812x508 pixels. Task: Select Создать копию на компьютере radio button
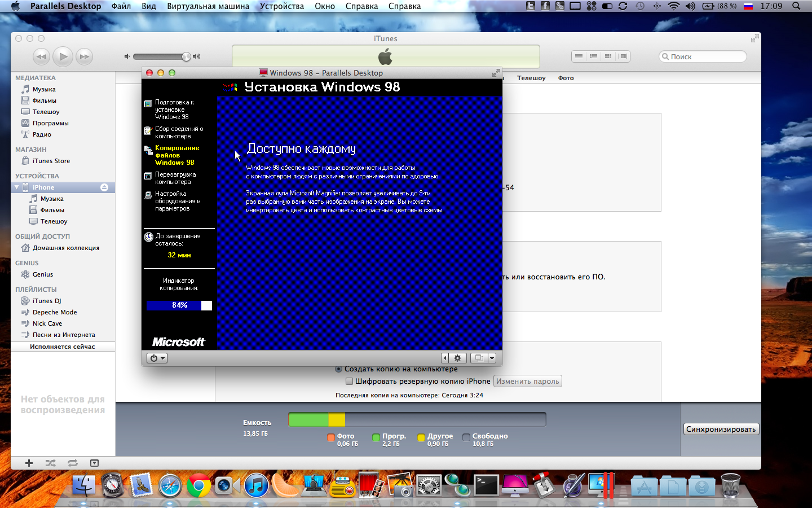339,369
